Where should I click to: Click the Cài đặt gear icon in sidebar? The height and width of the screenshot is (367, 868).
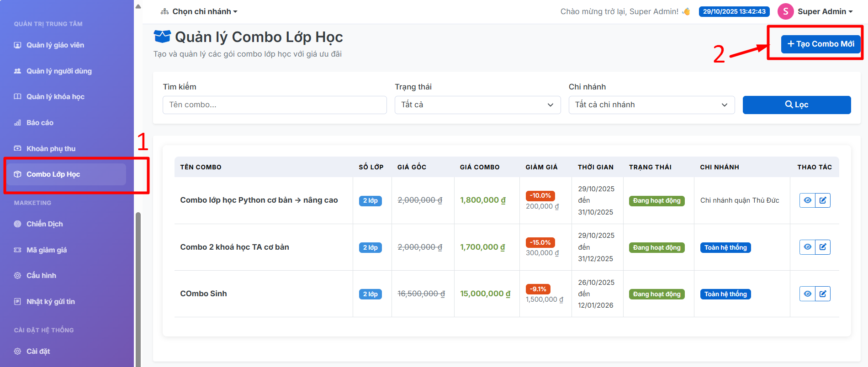coord(18,351)
